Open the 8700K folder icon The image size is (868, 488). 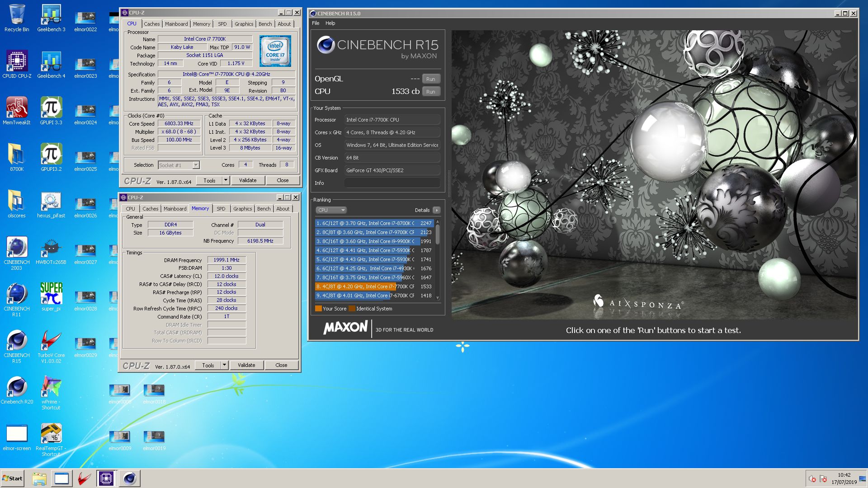tap(17, 158)
